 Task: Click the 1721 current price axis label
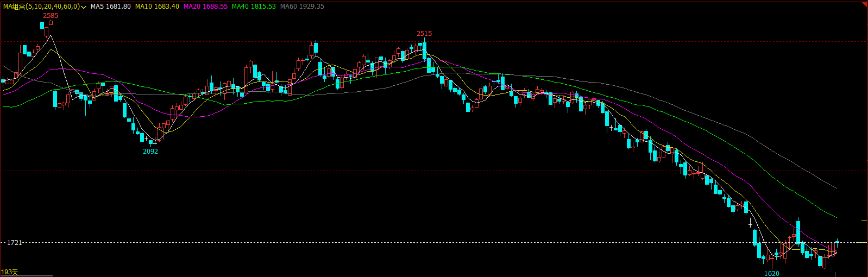(x=15, y=243)
